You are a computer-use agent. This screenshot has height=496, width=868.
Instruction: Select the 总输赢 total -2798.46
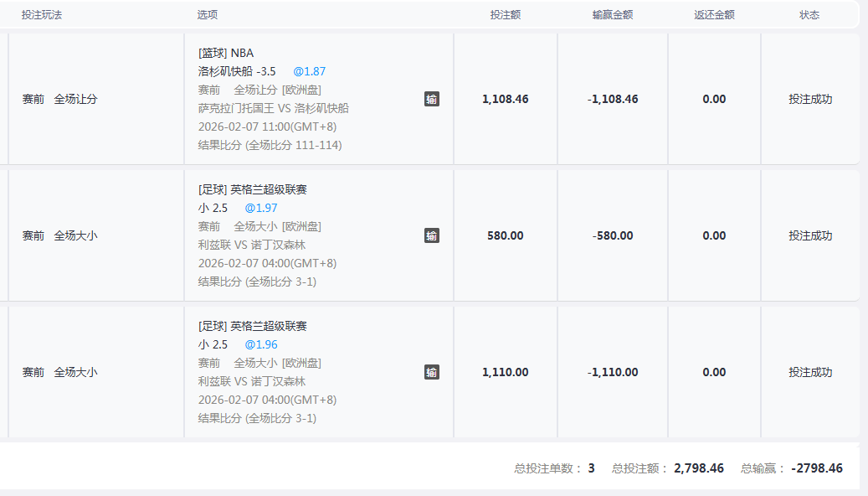(x=816, y=468)
